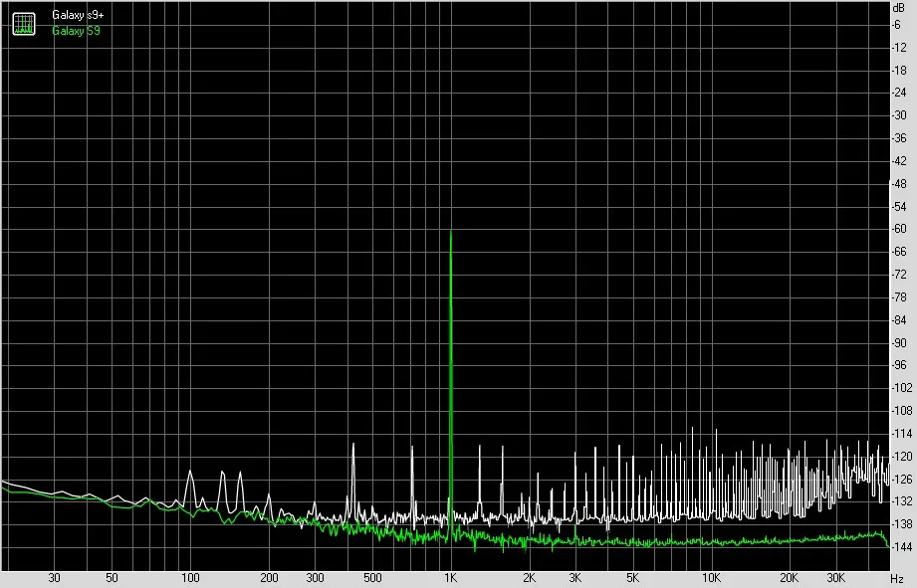917x588 pixels.
Task: Click the -6 dB scale label
Action: [x=896, y=25]
